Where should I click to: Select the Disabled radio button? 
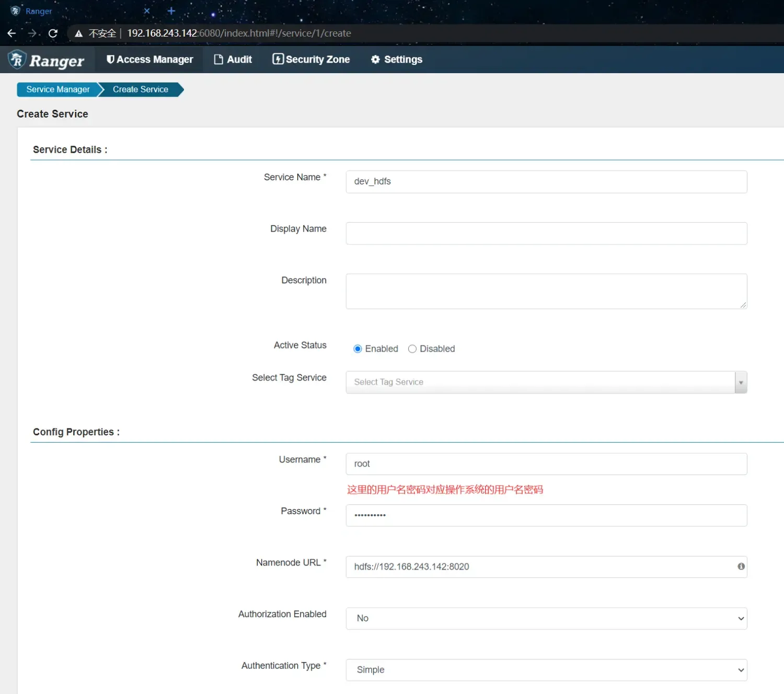[x=412, y=349]
